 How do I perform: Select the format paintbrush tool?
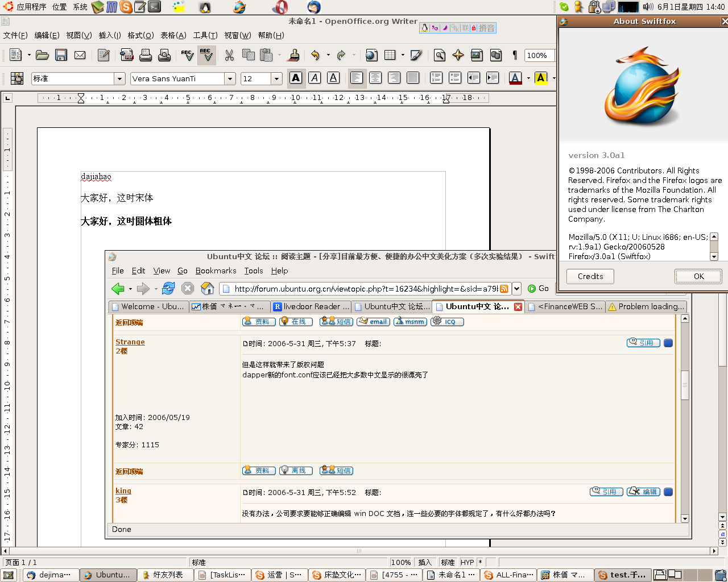point(294,55)
